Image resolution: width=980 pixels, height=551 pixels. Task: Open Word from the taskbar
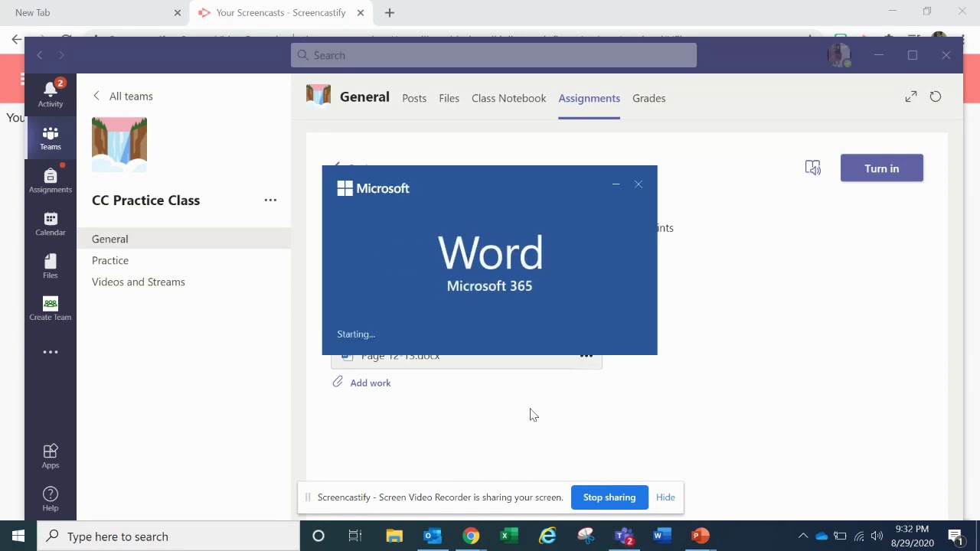click(662, 536)
